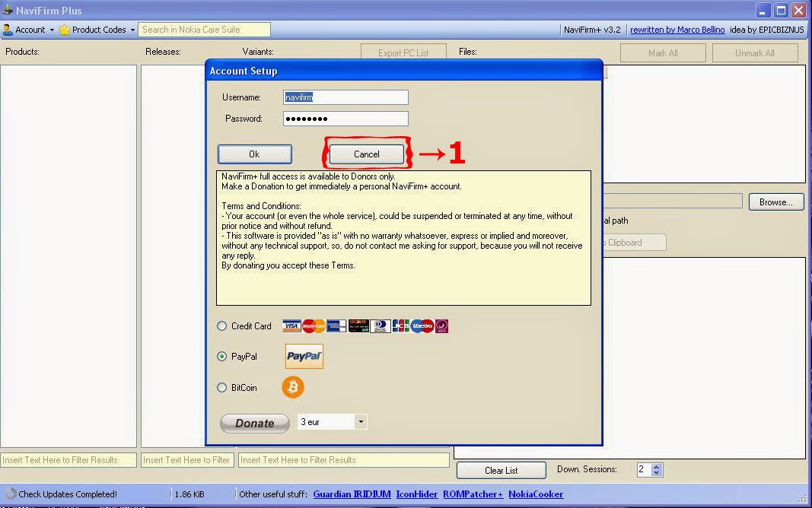Minimize the NaviFirm Plus window
This screenshot has height=508, width=812.
pos(763,10)
